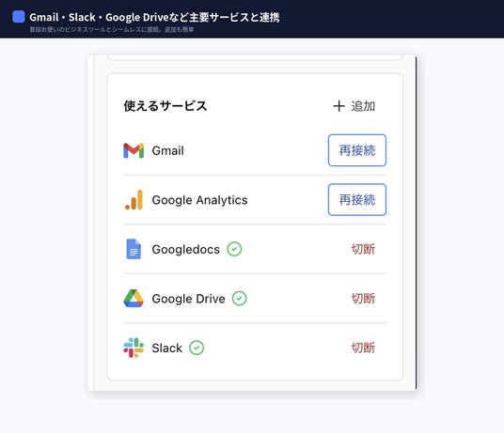This screenshot has width=504, height=433.
Task: Select the Google Analytics service label
Action: click(199, 200)
